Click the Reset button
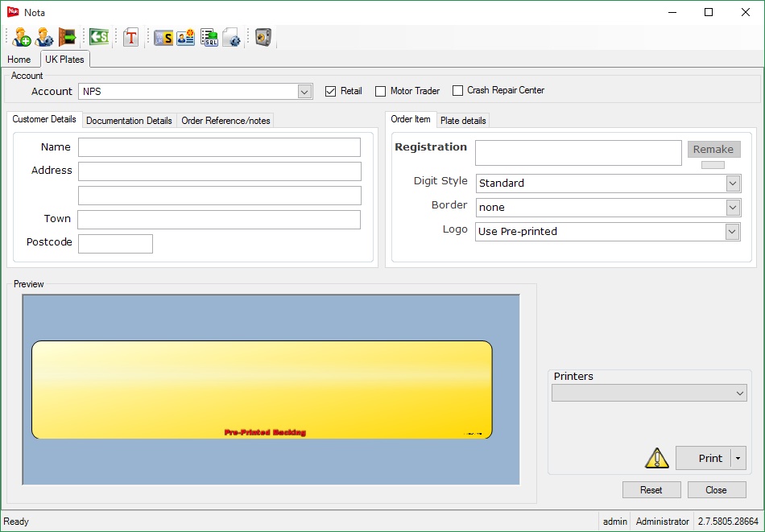 [651, 489]
